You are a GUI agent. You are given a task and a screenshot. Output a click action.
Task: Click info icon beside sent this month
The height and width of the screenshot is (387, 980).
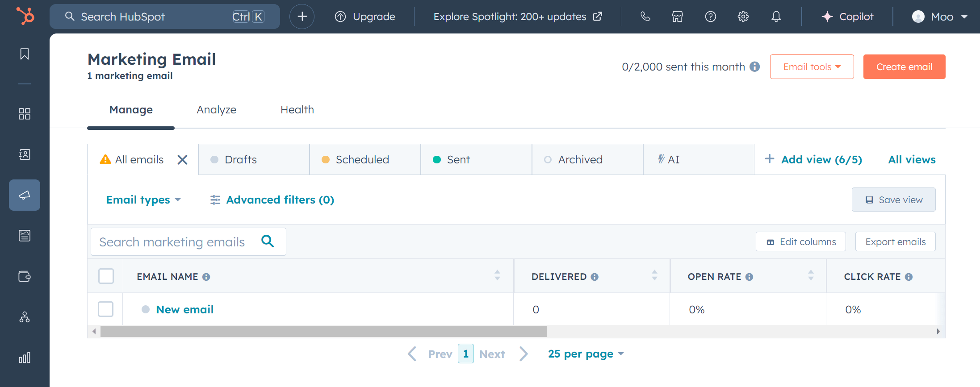point(755,67)
